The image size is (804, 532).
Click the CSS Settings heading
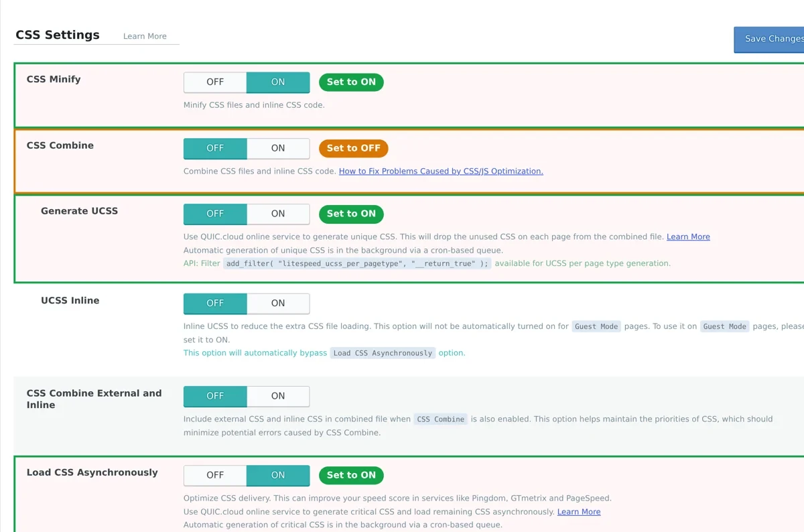pos(58,36)
